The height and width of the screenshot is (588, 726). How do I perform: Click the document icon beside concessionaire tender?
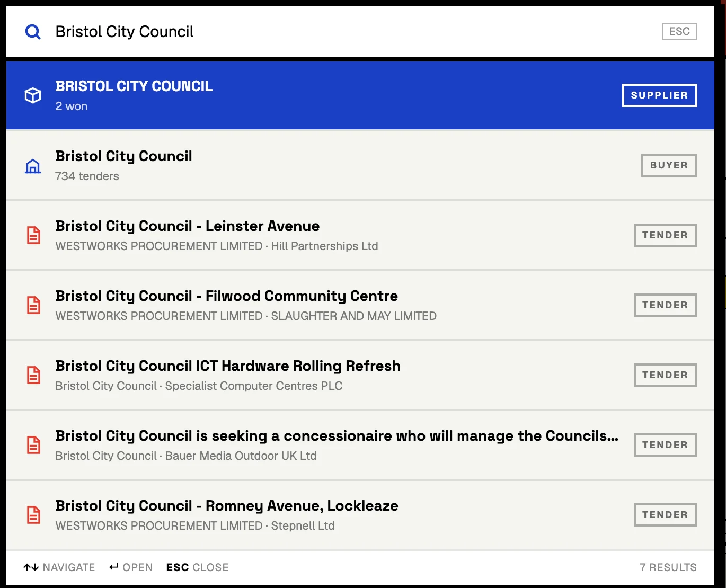[x=33, y=445]
